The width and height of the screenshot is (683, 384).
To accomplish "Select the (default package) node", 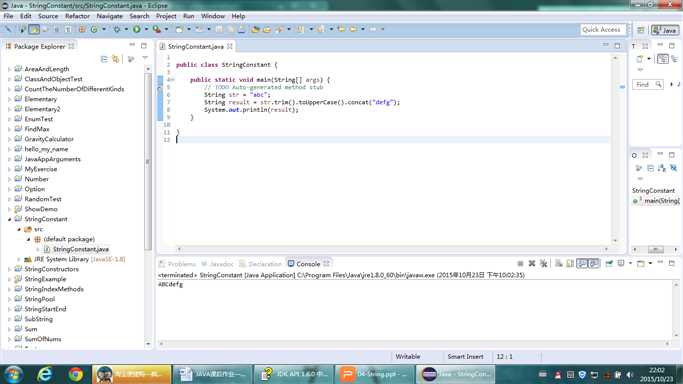I will (69, 239).
